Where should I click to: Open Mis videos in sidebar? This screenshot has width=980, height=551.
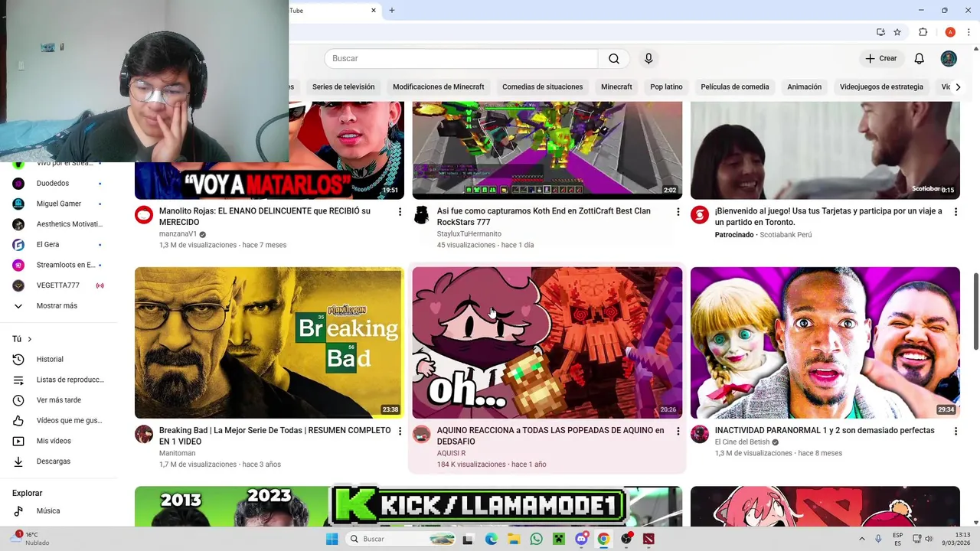57,441
